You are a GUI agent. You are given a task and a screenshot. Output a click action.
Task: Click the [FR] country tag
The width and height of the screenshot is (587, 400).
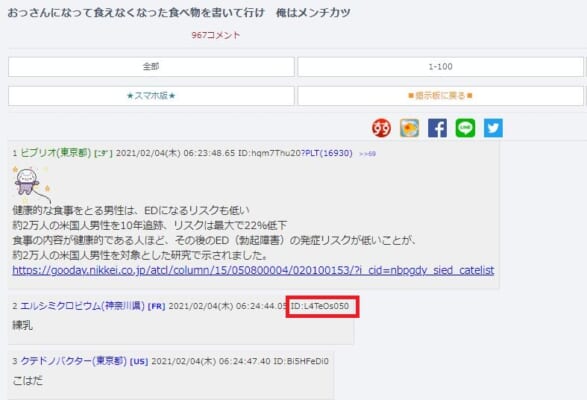[x=156, y=306]
